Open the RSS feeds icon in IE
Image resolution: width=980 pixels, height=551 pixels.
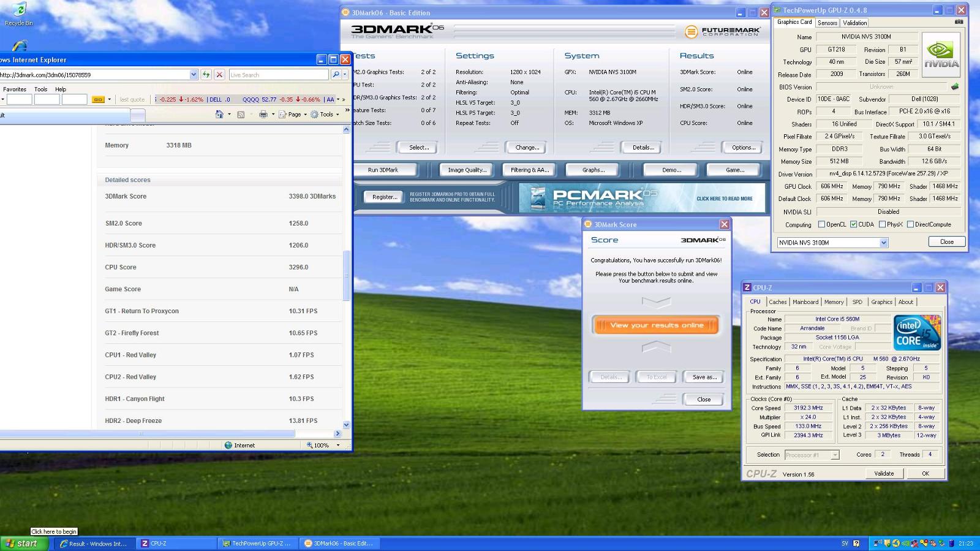click(x=241, y=114)
